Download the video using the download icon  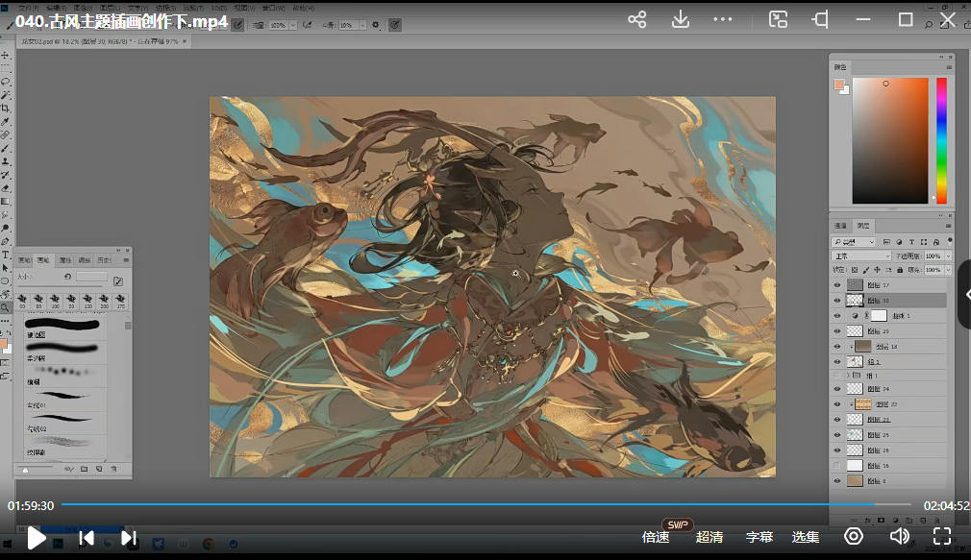pyautogui.click(x=680, y=19)
